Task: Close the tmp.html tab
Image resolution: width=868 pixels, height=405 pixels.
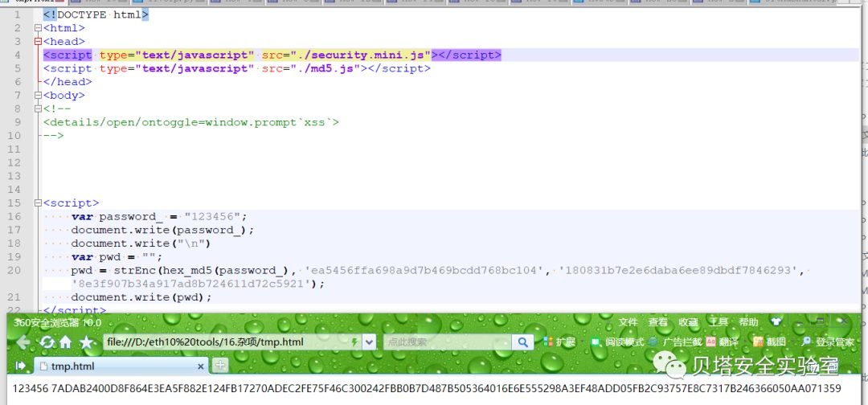Action: pos(201,366)
